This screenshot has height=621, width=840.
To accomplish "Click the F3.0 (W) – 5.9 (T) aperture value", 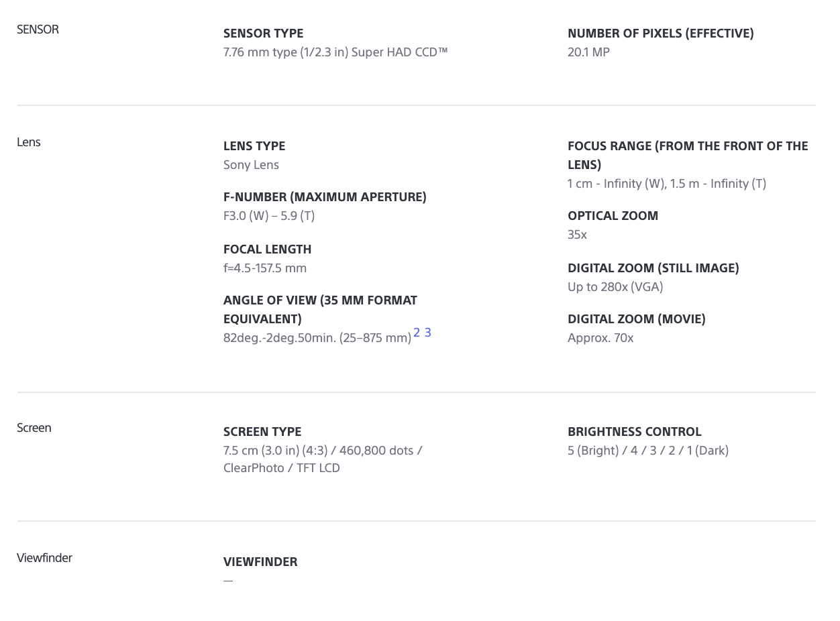I will 269,216.
